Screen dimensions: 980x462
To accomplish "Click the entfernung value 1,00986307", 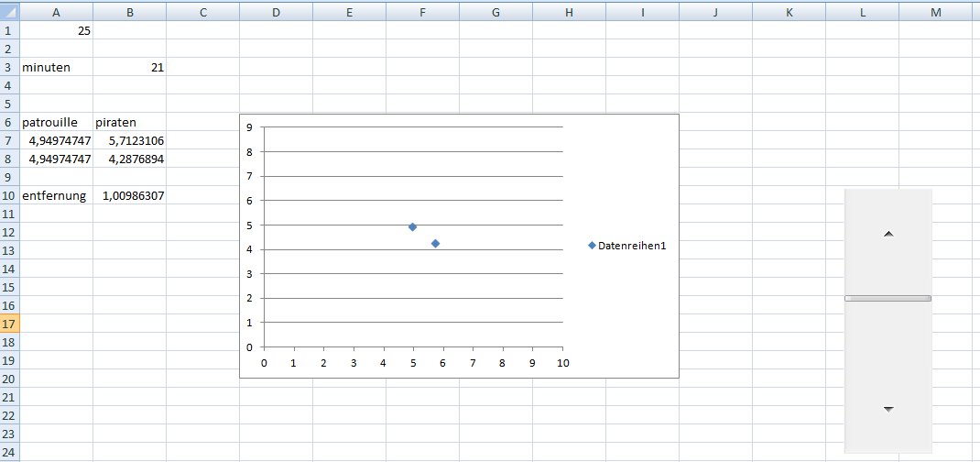I will [129, 195].
